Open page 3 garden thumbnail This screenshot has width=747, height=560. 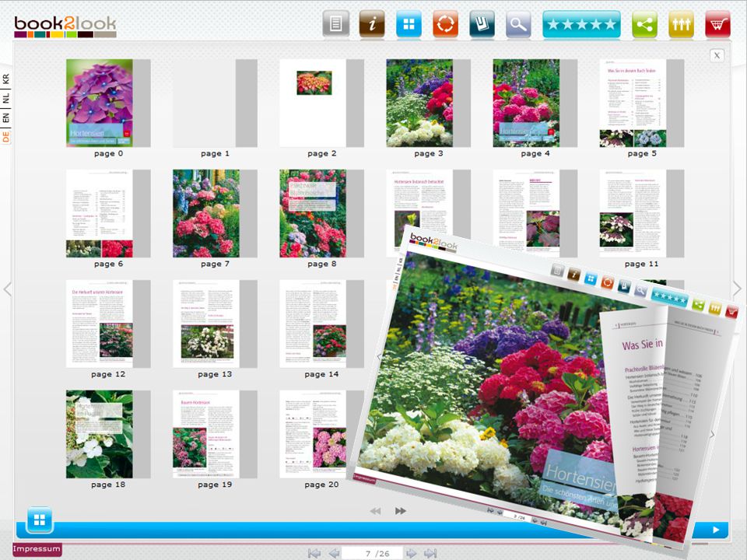(x=428, y=103)
